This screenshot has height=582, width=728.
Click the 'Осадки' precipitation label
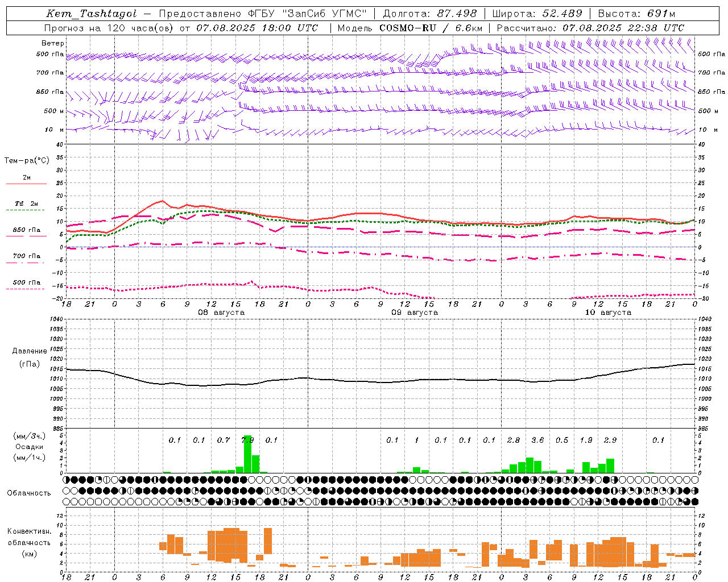click(29, 447)
